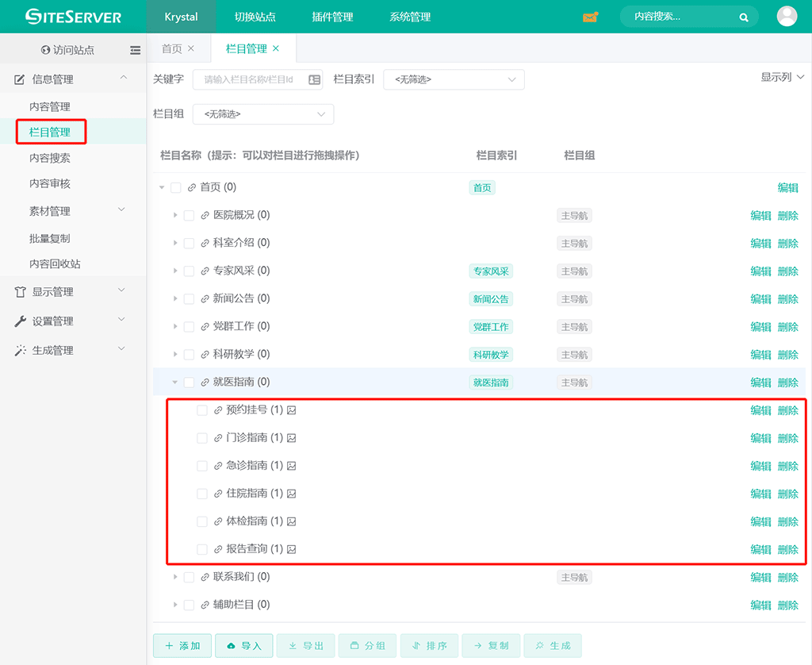This screenshot has height=665, width=812.
Task: Open the 栏目索引 filter dropdown
Action: (x=454, y=79)
